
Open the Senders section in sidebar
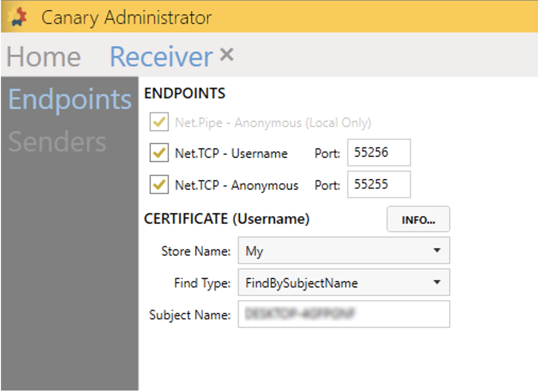(57, 142)
